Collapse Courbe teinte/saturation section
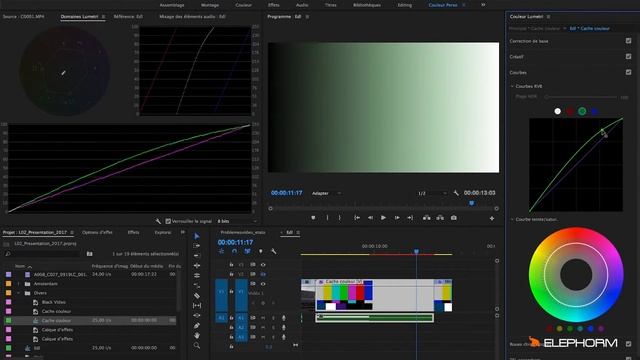640x360 pixels. (x=512, y=220)
